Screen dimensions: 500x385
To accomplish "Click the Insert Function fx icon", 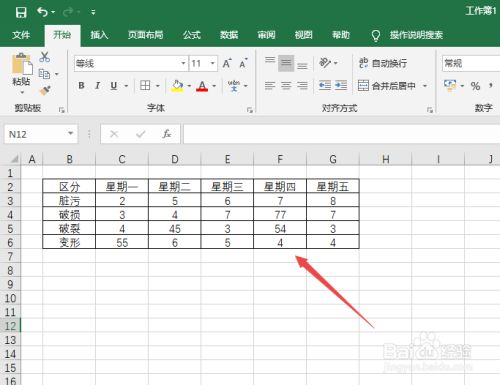I will point(167,134).
